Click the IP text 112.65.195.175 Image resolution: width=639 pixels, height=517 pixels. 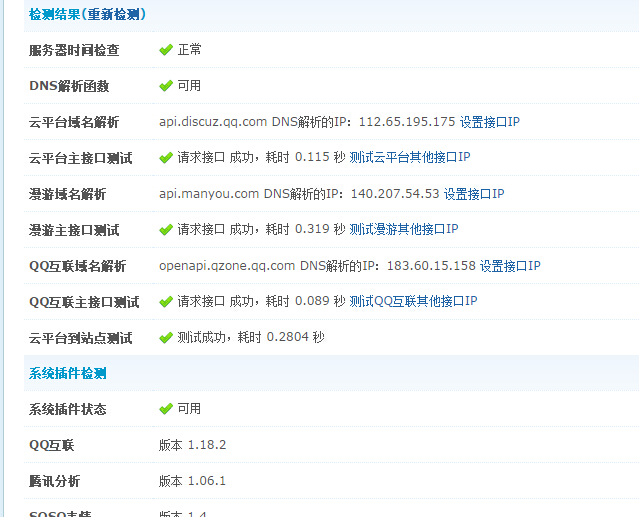406,122
